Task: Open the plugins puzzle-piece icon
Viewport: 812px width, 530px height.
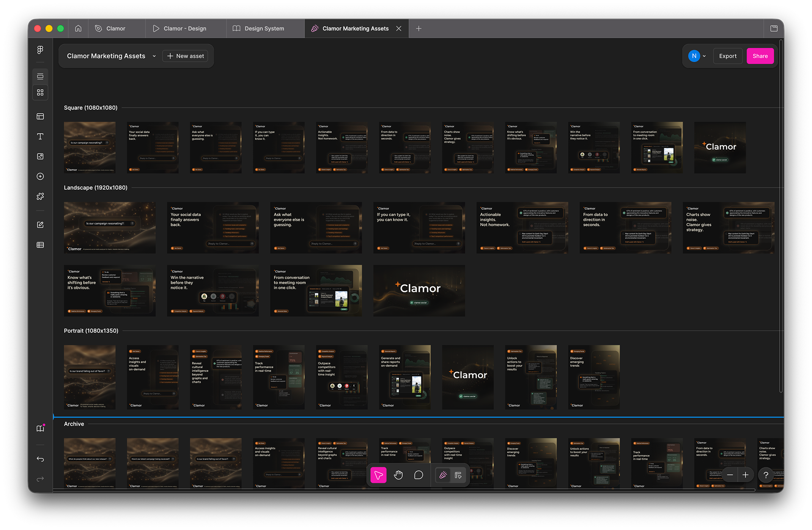Action: 40,197
